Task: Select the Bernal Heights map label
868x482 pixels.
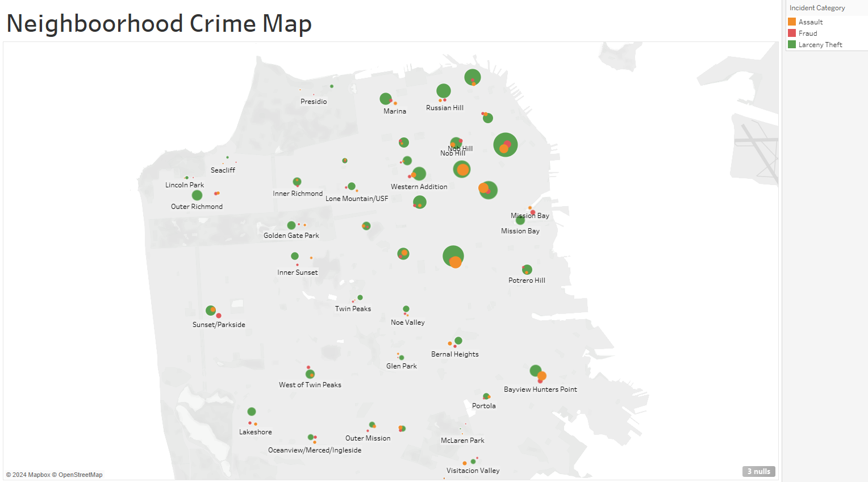Action: (455, 354)
